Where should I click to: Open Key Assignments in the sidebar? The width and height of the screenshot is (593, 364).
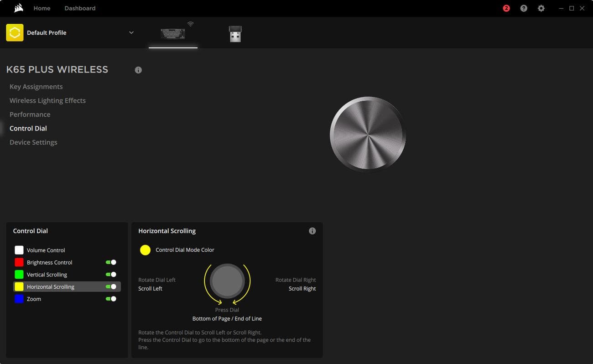36,87
